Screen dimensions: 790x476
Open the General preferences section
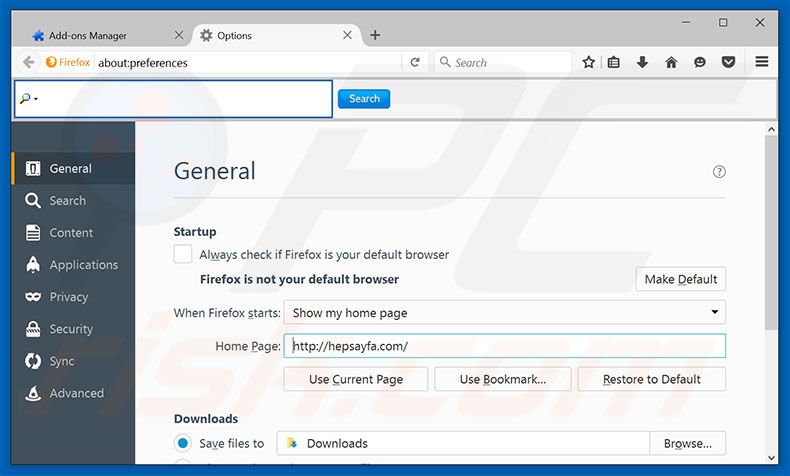[73, 168]
